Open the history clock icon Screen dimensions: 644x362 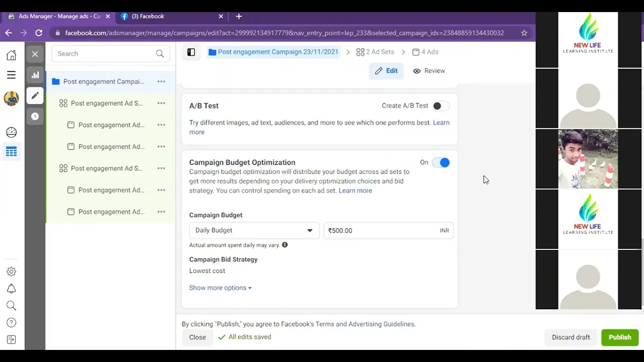pyautogui.click(x=35, y=116)
